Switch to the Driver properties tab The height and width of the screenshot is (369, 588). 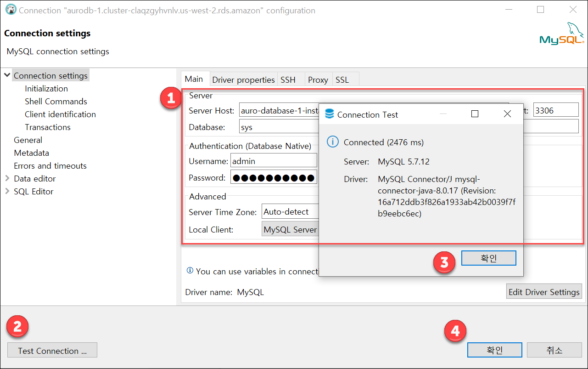point(243,79)
